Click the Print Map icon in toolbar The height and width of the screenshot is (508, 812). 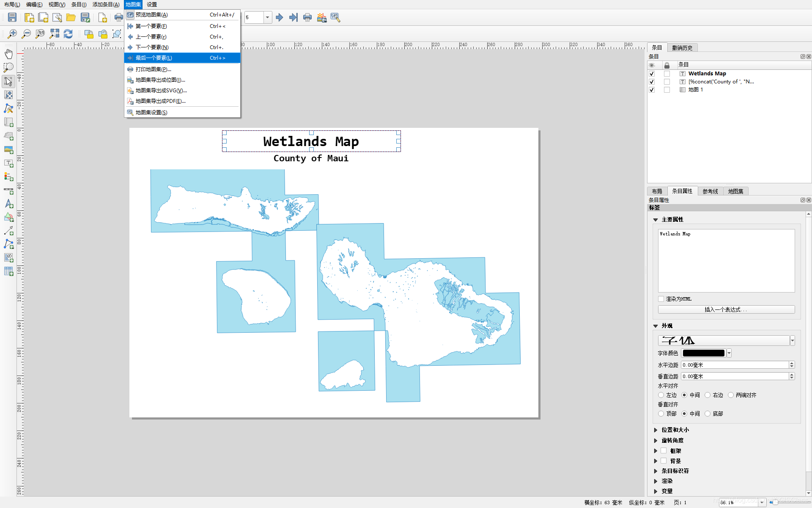[x=307, y=17]
